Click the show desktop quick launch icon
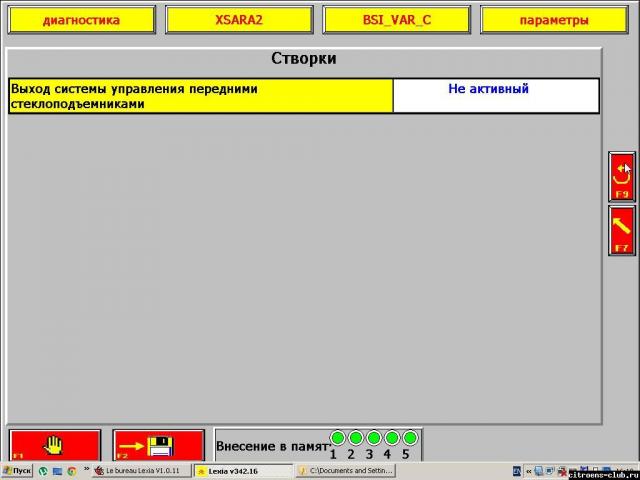The height and width of the screenshot is (480, 640). [x=57, y=471]
